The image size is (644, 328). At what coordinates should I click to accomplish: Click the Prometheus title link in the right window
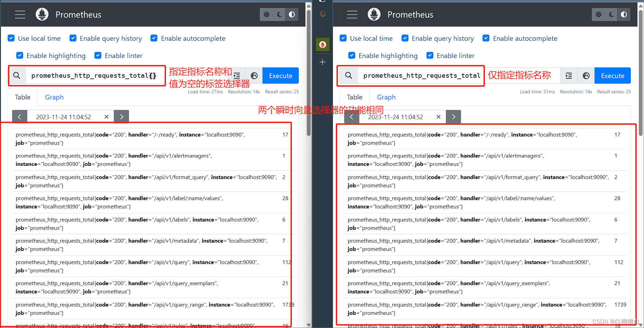click(x=411, y=15)
